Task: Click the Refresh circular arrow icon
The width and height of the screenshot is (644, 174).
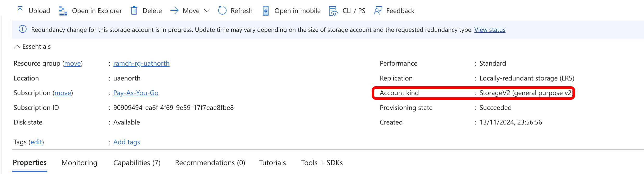Action: pyautogui.click(x=222, y=11)
